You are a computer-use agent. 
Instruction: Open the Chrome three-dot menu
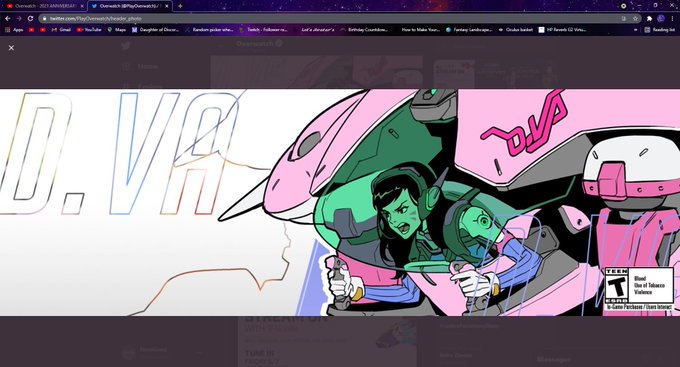(x=673, y=19)
